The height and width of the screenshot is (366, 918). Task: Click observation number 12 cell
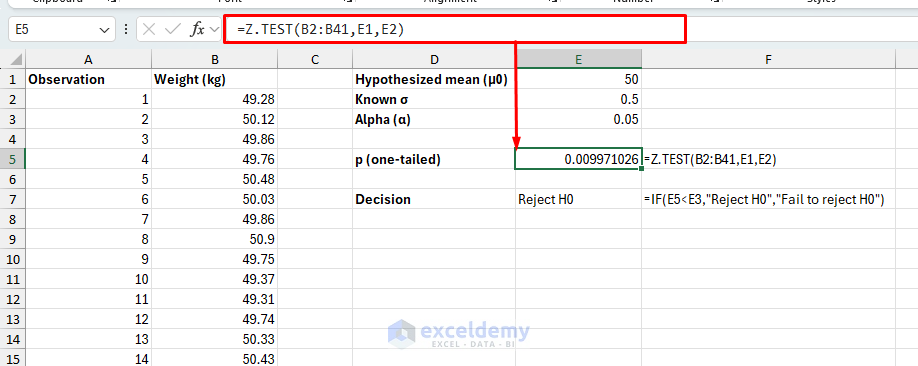88,319
